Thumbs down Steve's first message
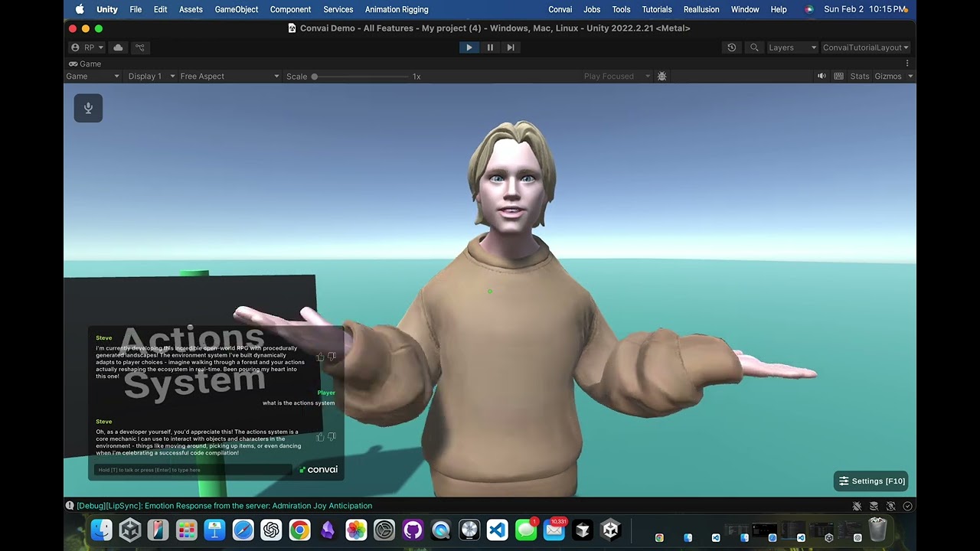The height and width of the screenshot is (551, 980). 332,357
